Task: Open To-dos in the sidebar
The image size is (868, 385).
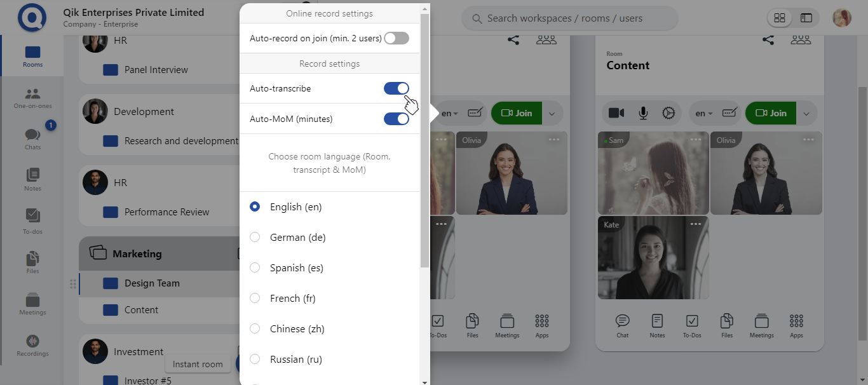Action: tap(32, 220)
